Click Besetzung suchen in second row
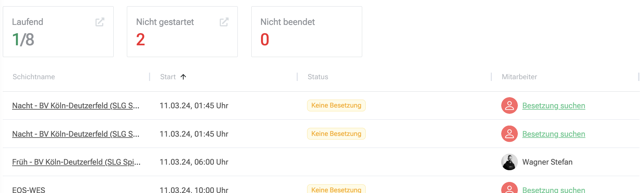 click(x=554, y=134)
